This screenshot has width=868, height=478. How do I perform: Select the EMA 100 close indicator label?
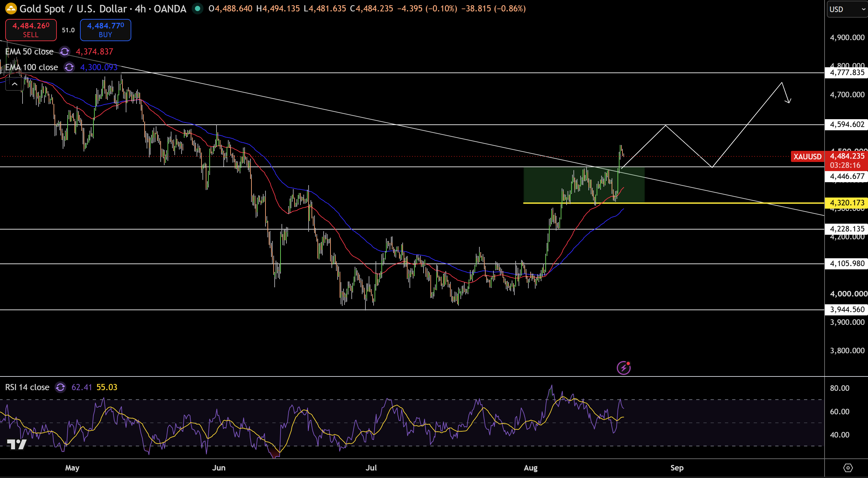pos(32,67)
